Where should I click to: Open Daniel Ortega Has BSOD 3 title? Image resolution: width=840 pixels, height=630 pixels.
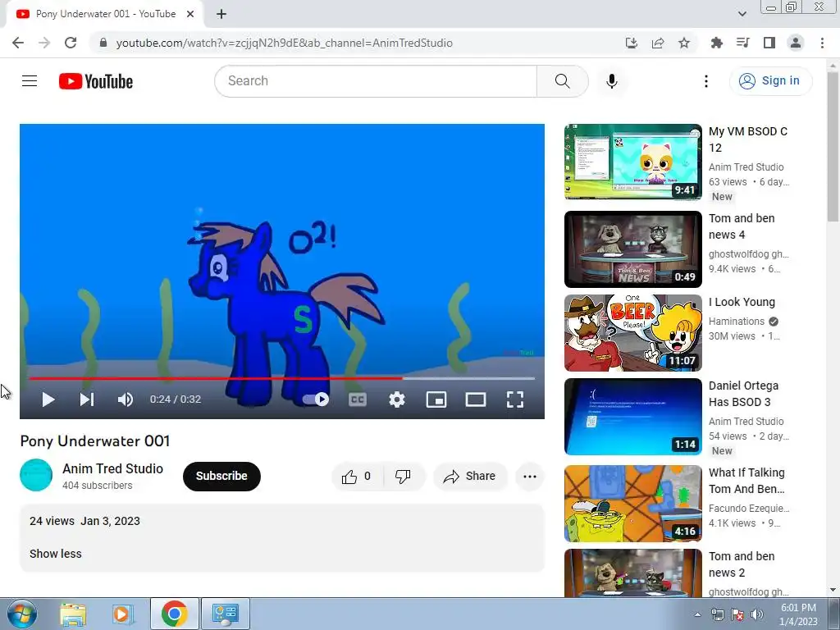tap(743, 394)
